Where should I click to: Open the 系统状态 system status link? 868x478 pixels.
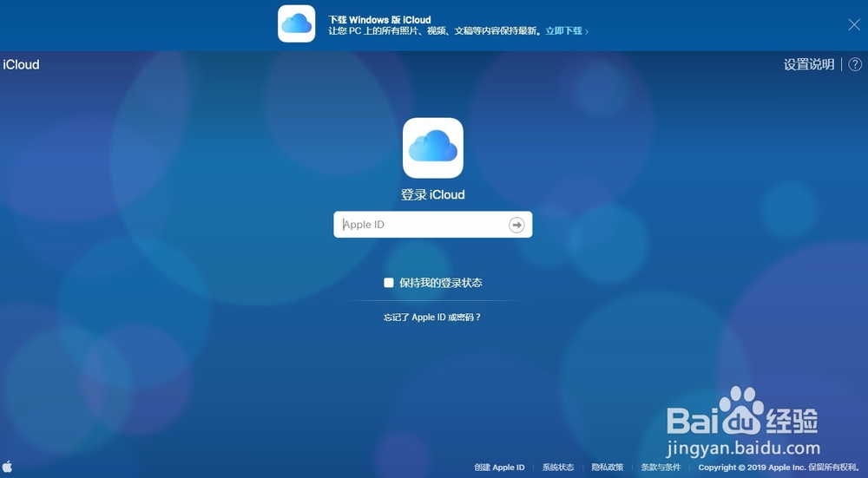coord(558,468)
